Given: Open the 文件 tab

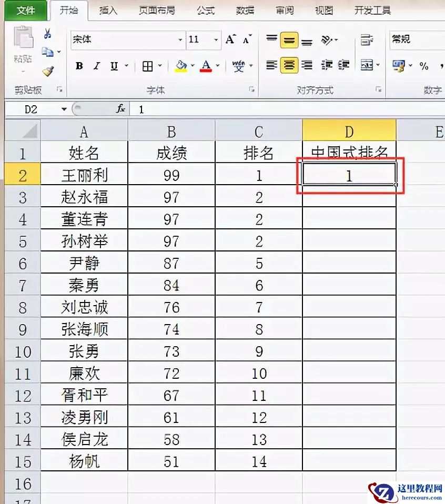Looking at the screenshot, I should point(26,11).
